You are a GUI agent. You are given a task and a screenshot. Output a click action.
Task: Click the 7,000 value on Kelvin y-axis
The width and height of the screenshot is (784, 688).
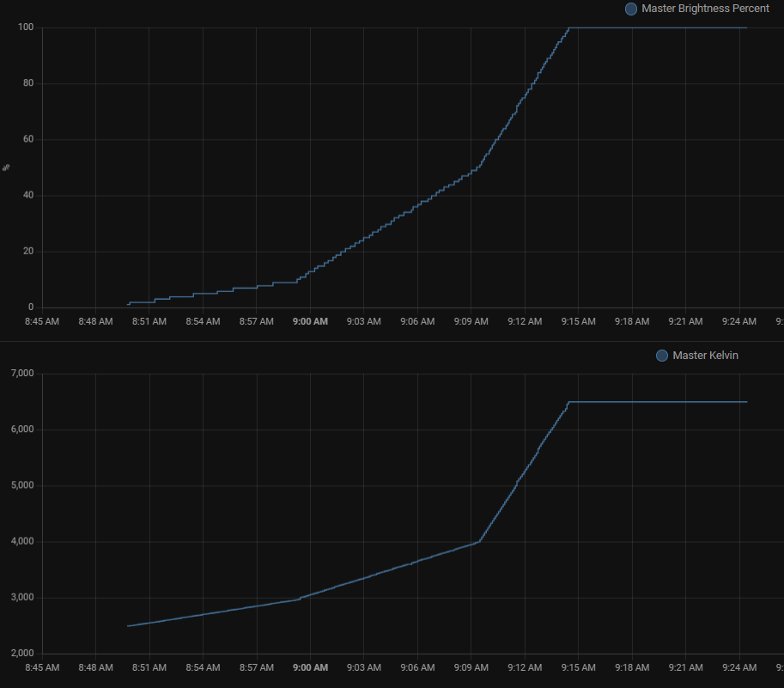[x=21, y=374]
